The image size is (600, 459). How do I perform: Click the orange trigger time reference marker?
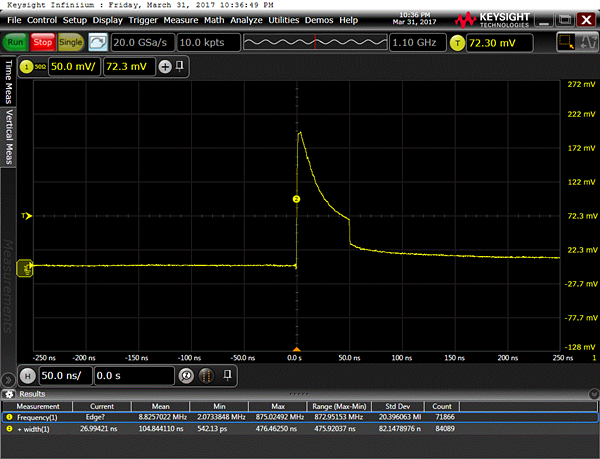297,349
